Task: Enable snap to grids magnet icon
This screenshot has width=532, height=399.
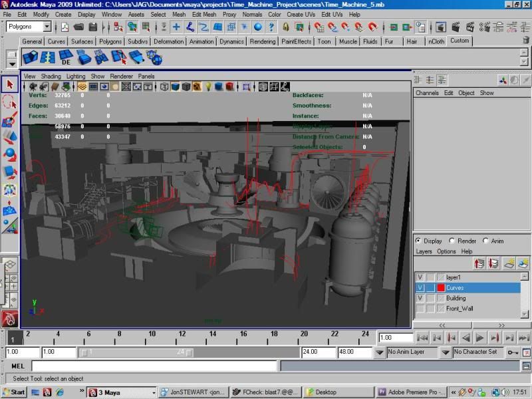Action: [x=319, y=27]
